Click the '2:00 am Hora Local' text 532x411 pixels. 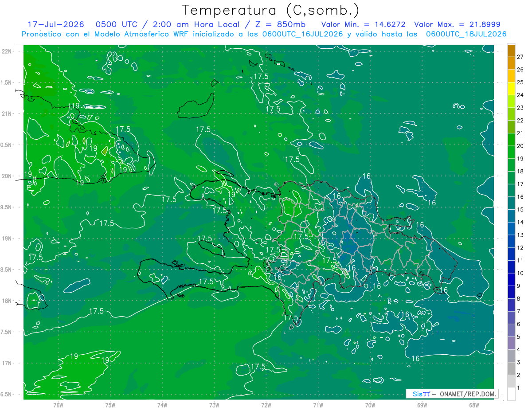coord(197,24)
